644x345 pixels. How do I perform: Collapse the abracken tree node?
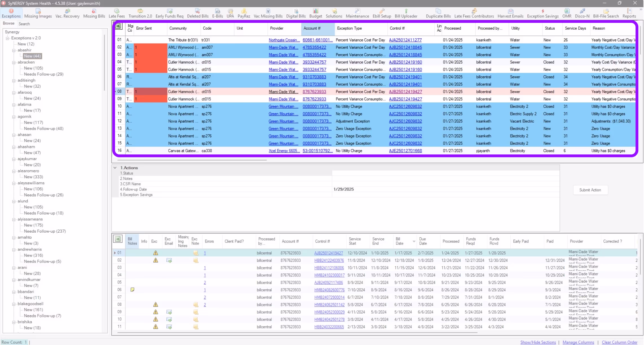pyautogui.click(x=14, y=62)
